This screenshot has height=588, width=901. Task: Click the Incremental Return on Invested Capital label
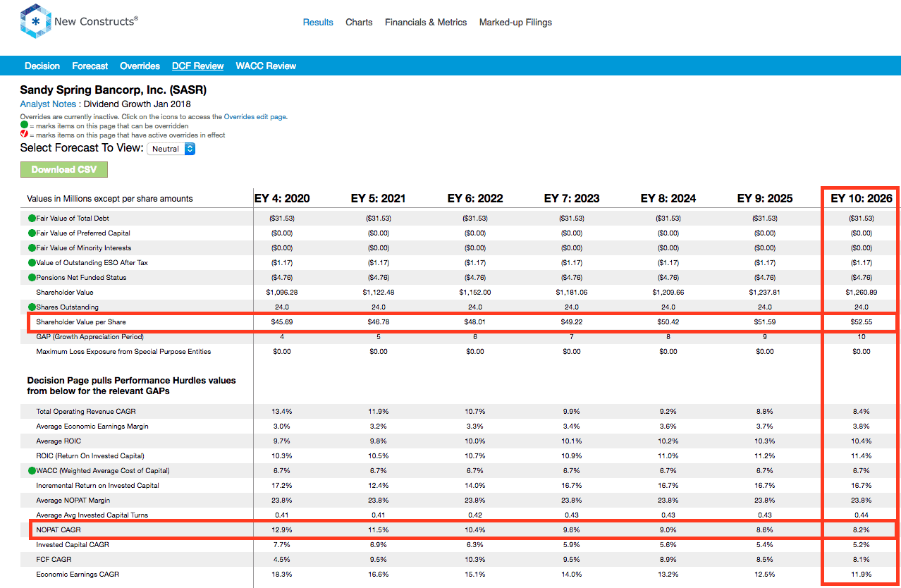tap(98, 486)
